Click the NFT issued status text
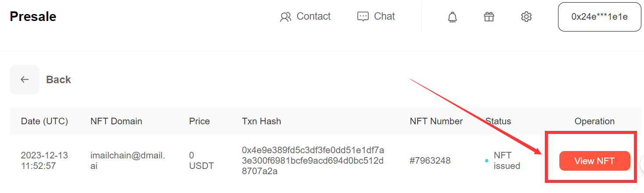Screen dimensions: 644x193 (x=507, y=161)
